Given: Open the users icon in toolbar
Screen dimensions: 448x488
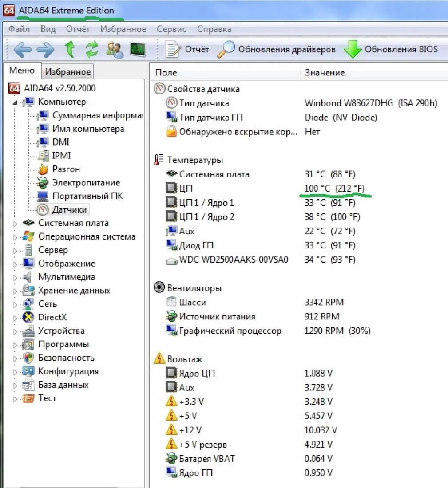Looking at the screenshot, I should pos(115,50).
